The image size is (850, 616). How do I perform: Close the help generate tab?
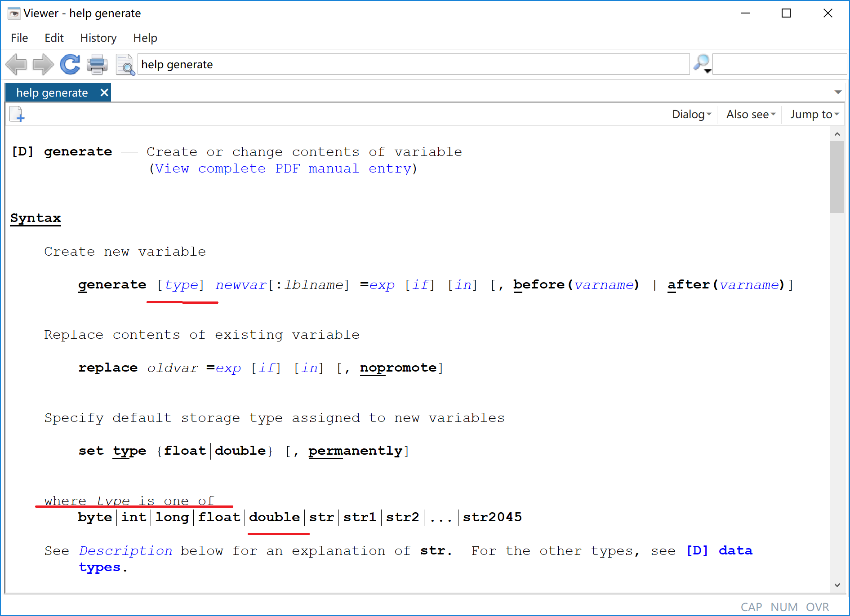tap(104, 93)
